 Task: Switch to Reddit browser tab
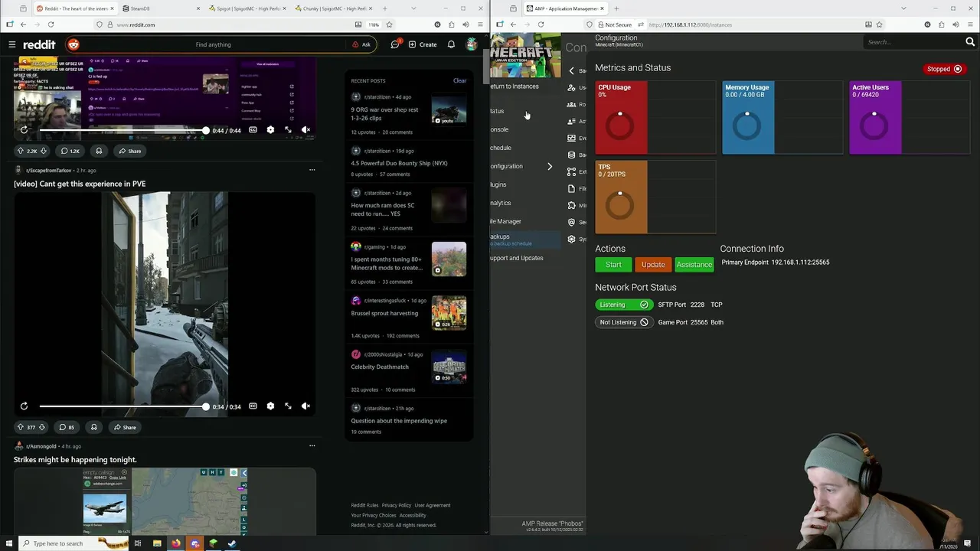(x=74, y=8)
